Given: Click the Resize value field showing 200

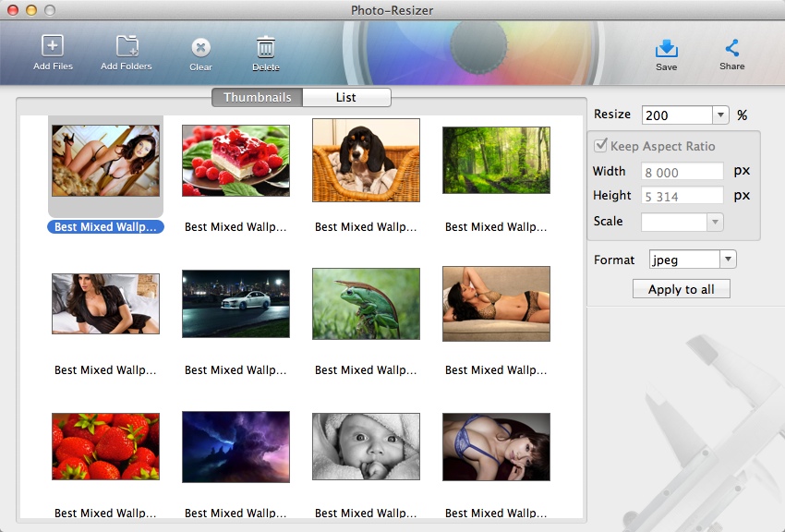Looking at the screenshot, I should click(x=677, y=115).
